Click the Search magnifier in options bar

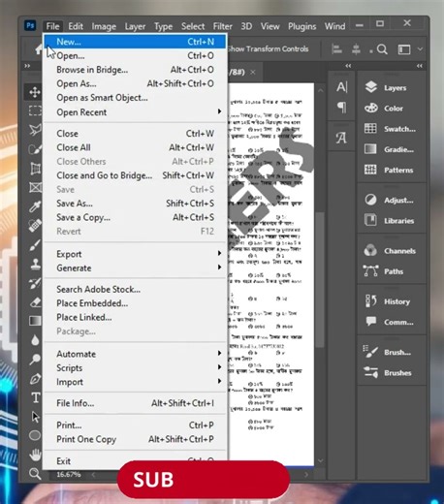[382, 49]
